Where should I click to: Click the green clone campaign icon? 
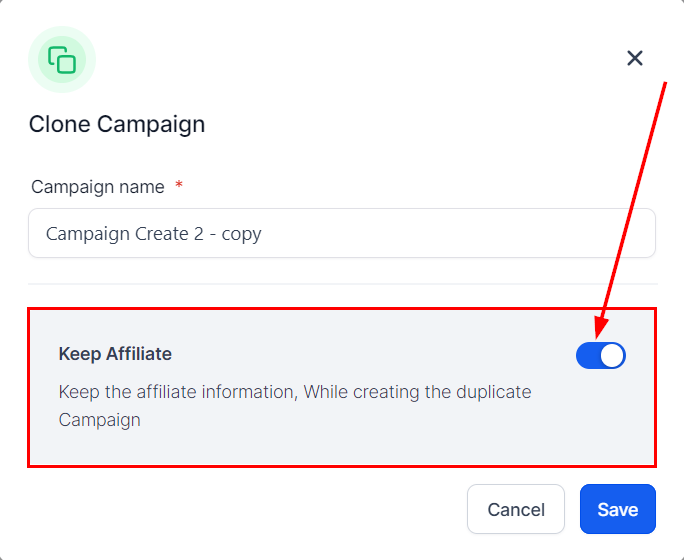[62, 59]
